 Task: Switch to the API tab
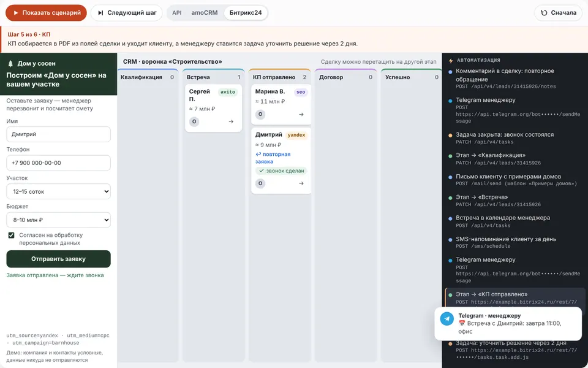coord(177,13)
